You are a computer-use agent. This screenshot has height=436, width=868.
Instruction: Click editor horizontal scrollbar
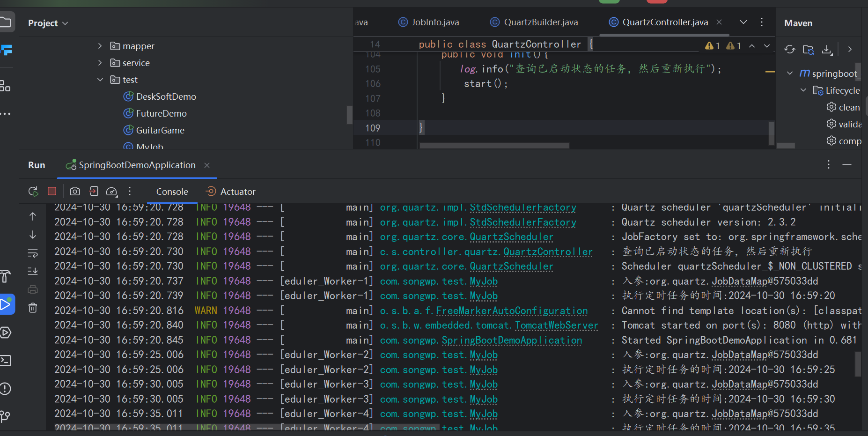pyautogui.click(x=494, y=146)
